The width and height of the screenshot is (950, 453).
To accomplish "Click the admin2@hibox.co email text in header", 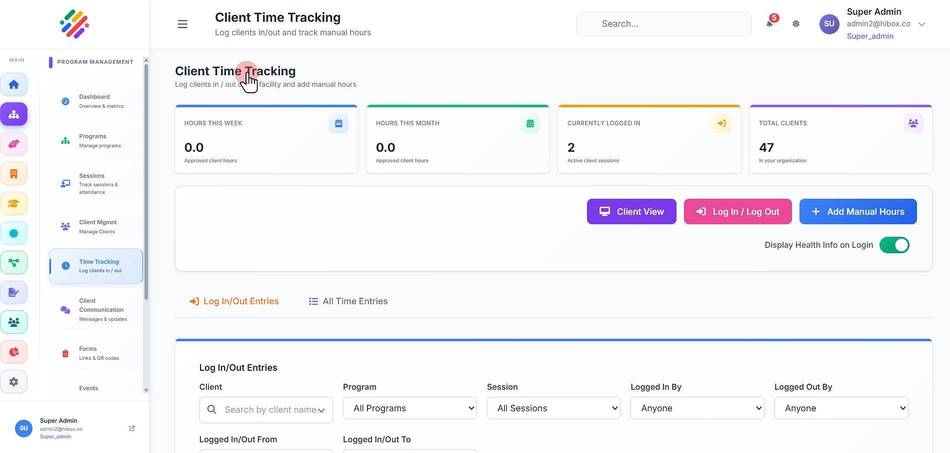I will point(879,24).
